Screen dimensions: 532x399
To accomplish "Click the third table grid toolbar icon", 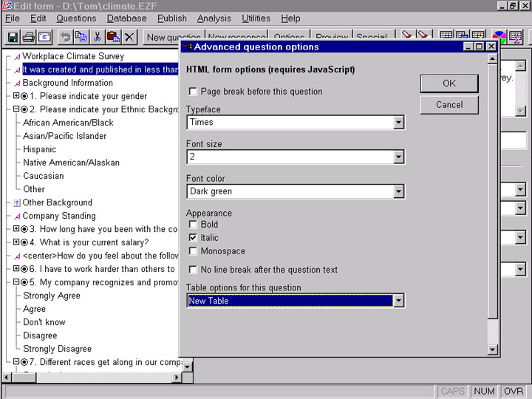I will pos(478,35).
